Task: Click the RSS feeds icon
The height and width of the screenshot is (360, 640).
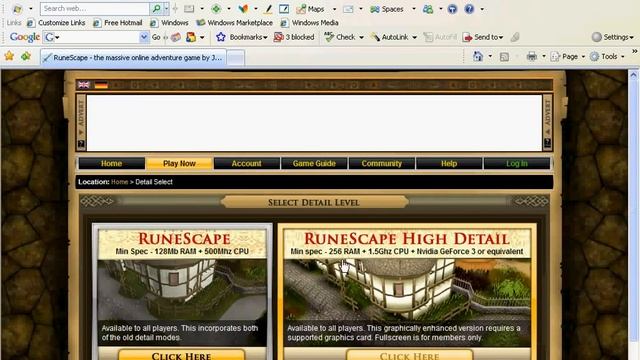Action: click(504, 57)
